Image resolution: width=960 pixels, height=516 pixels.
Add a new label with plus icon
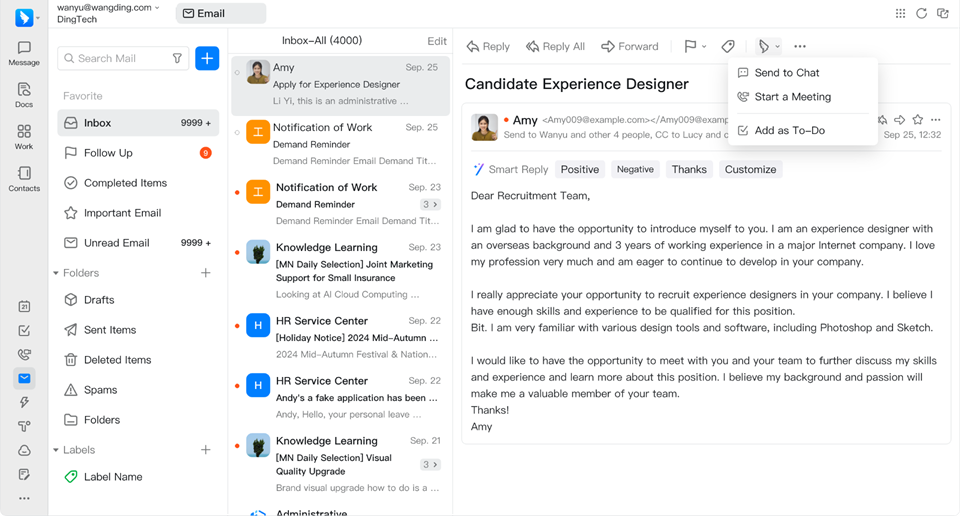click(206, 450)
